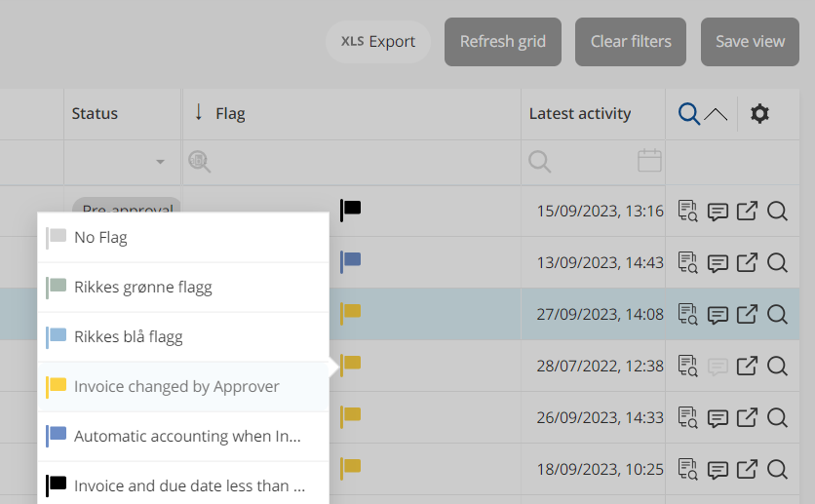
Task: Open the Latest activity calendar picker
Action: (649, 161)
